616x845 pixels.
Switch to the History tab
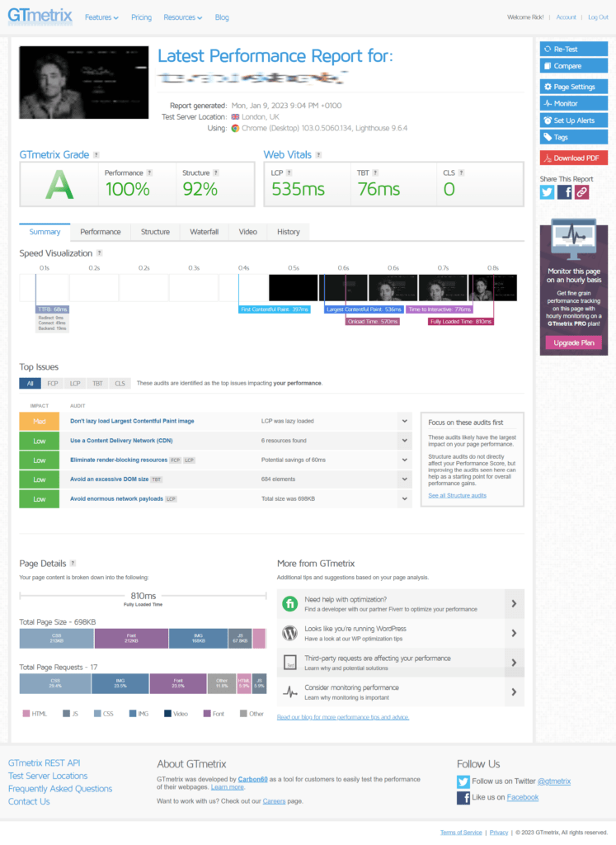click(288, 232)
